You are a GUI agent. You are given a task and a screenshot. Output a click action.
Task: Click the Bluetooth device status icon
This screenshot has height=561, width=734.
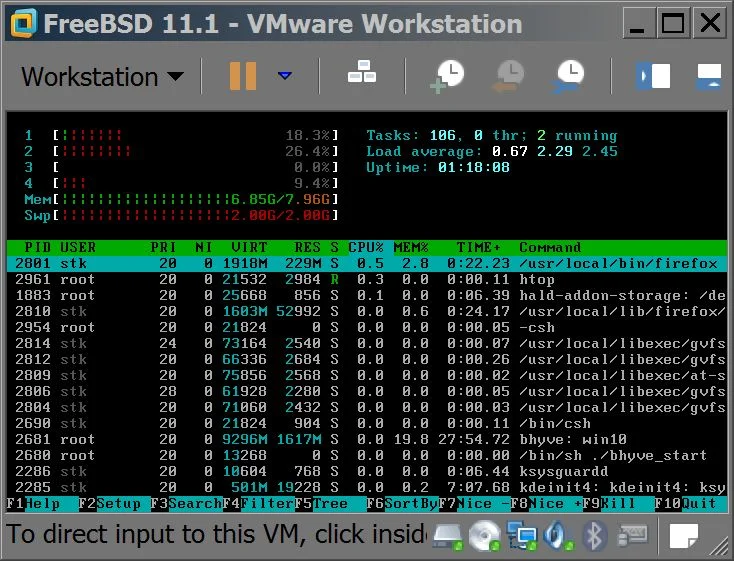[x=595, y=536]
